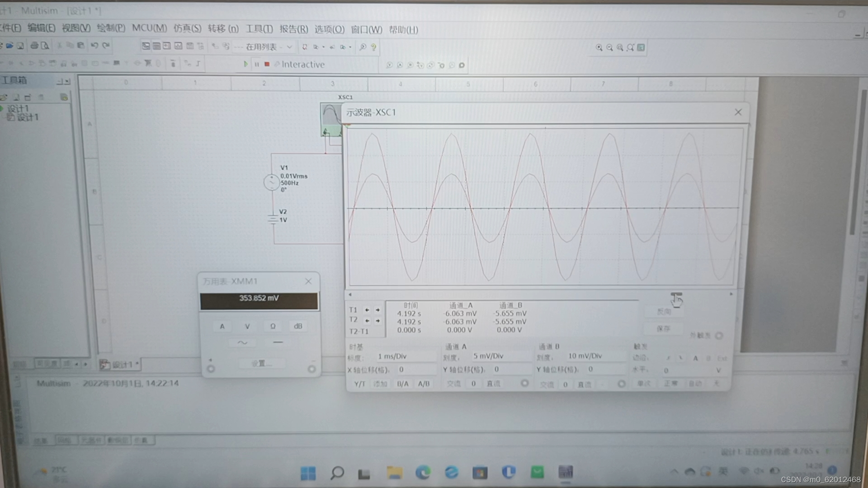Stop the simulation with the red square
This screenshot has width=868, height=488.
tap(267, 64)
